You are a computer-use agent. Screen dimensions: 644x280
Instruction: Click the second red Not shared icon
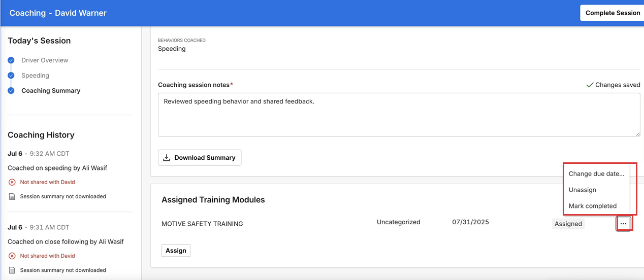click(x=12, y=256)
